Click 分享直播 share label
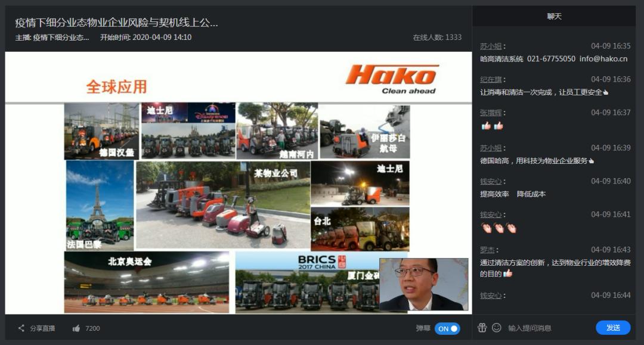The image size is (644, 345). pos(42,328)
